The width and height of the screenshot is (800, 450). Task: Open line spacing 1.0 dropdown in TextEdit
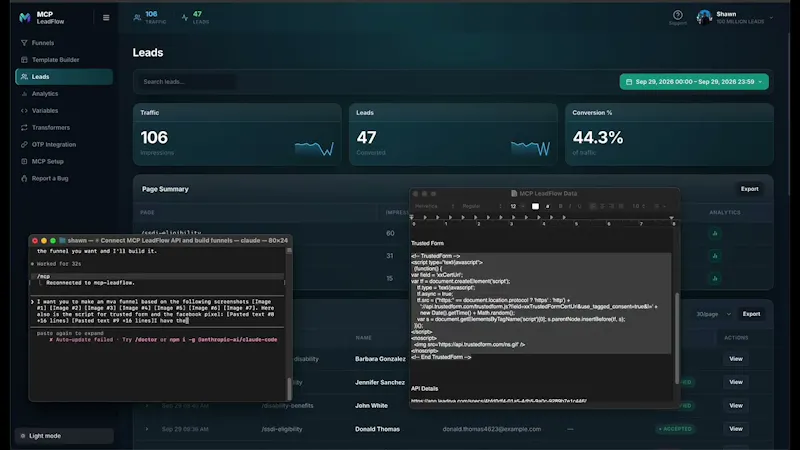coord(639,206)
